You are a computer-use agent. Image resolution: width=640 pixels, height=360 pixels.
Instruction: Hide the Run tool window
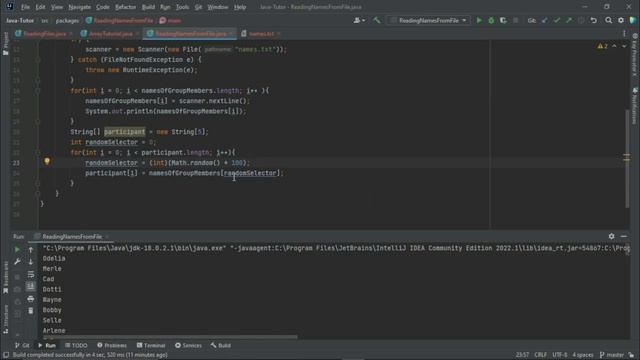624,236
